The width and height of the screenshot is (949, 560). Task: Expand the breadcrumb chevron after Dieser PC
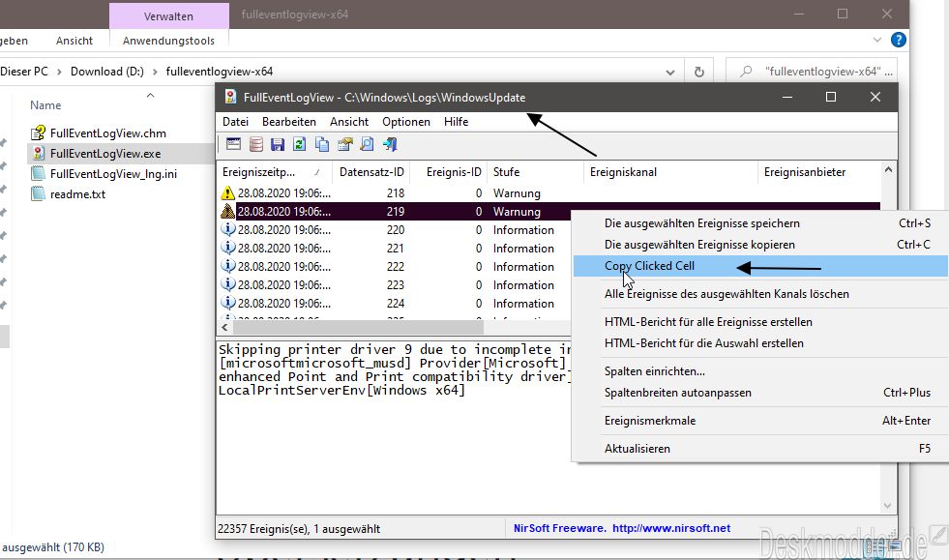point(59,72)
